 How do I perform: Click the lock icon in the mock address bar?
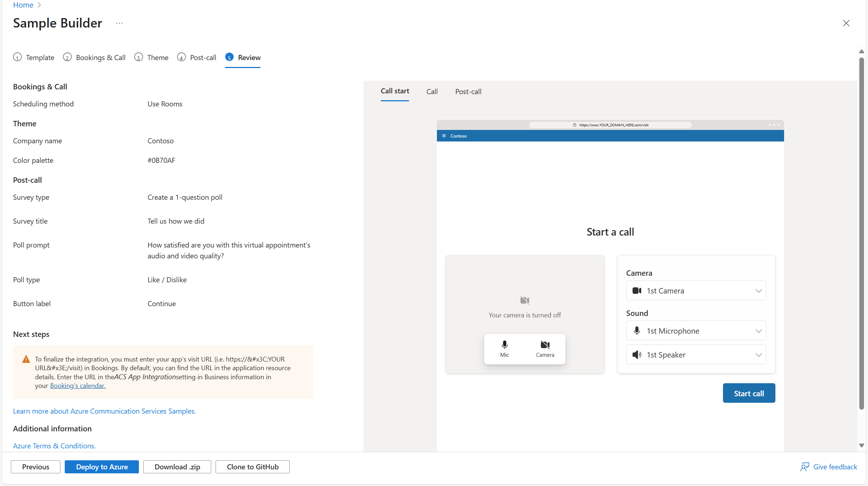tap(574, 124)
